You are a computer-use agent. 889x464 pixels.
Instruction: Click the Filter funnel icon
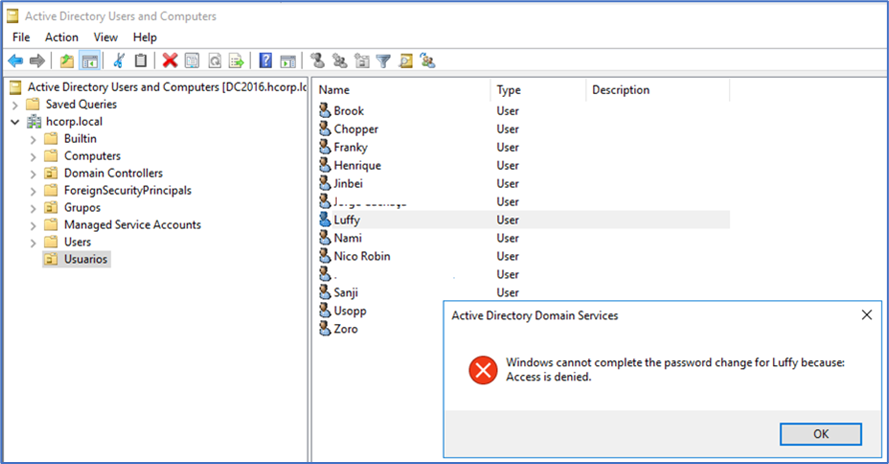click(383, 61)
